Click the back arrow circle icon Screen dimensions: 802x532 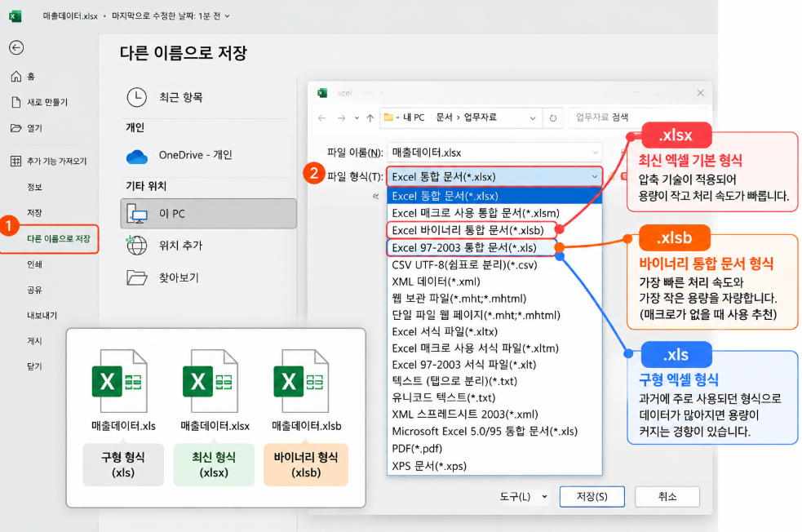tap(16, 47)
